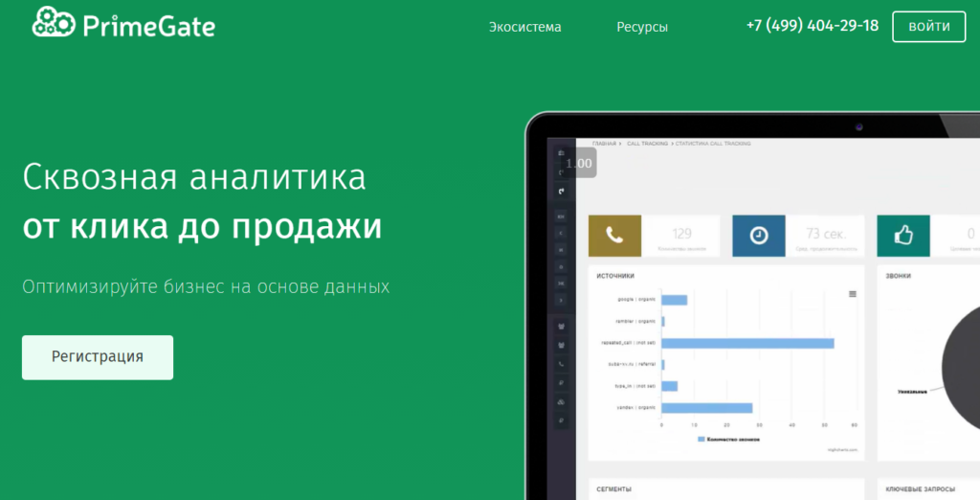Click the bottom icon in dashboard sidebar

coord(561,420)
